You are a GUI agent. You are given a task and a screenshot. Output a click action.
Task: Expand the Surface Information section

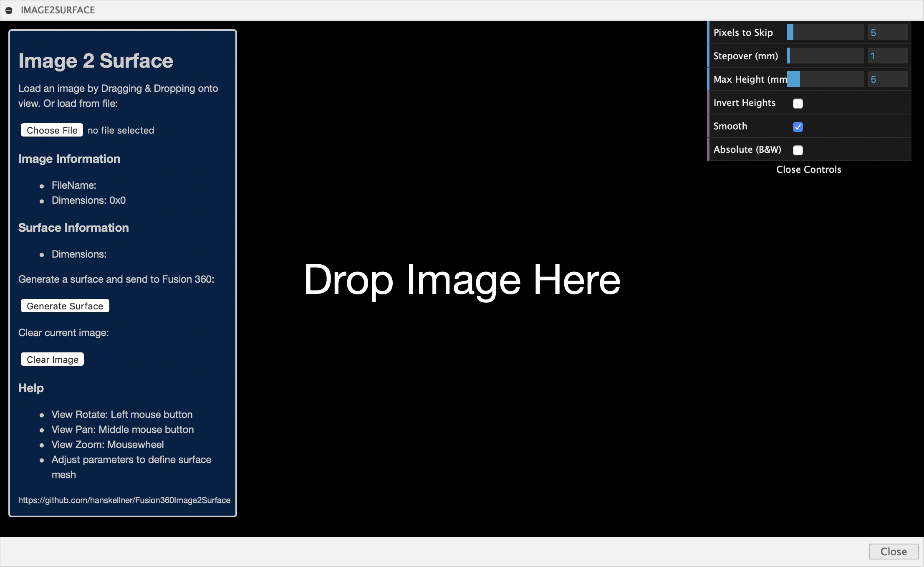click(x=73, y=227)
